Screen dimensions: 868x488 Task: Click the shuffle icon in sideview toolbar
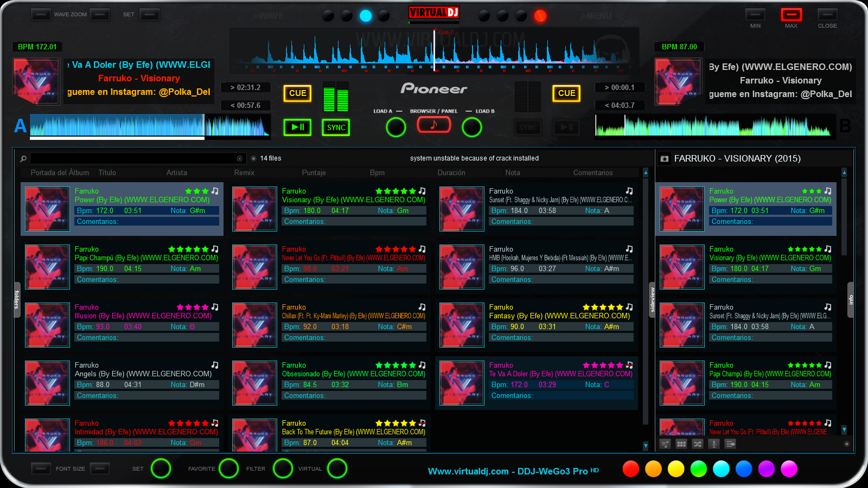coord(698,444)
